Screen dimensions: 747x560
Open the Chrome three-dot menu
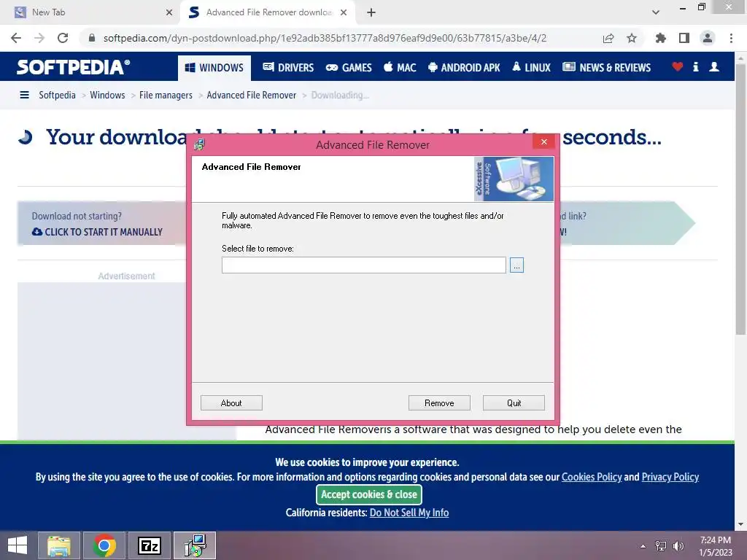click(731, 38)
